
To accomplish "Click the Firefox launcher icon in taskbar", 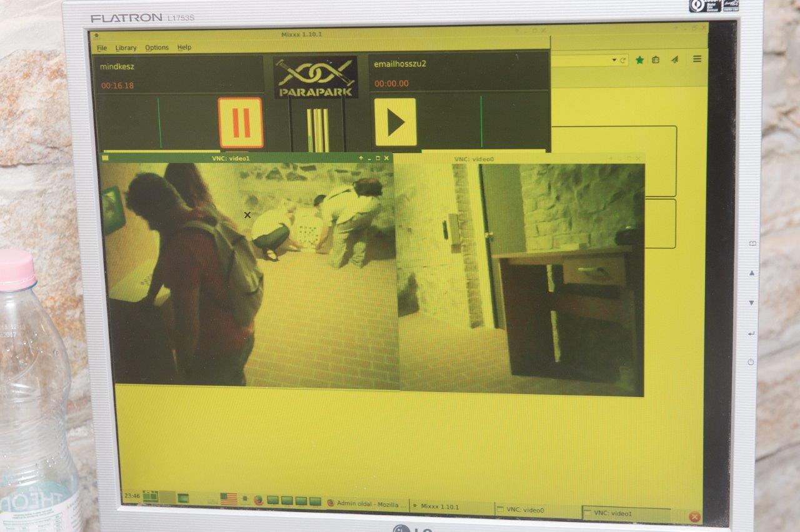I will click(x=258, y=500).
